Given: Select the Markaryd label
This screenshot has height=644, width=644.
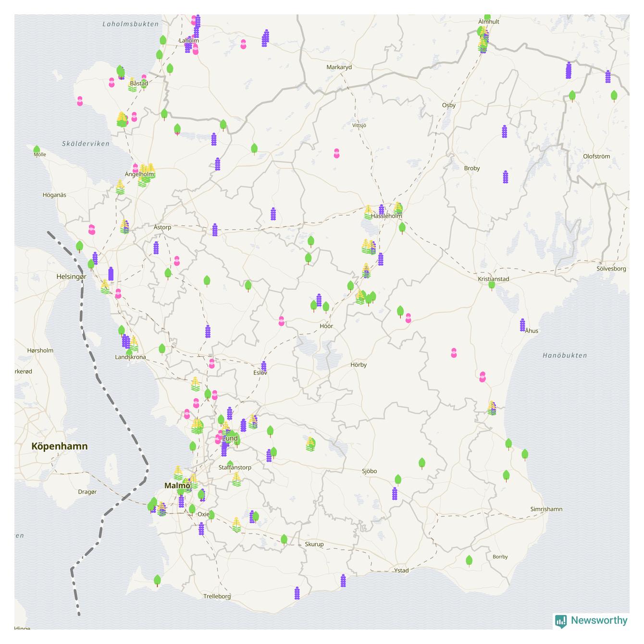Looking at the screenshot, I should click(339, 67).
